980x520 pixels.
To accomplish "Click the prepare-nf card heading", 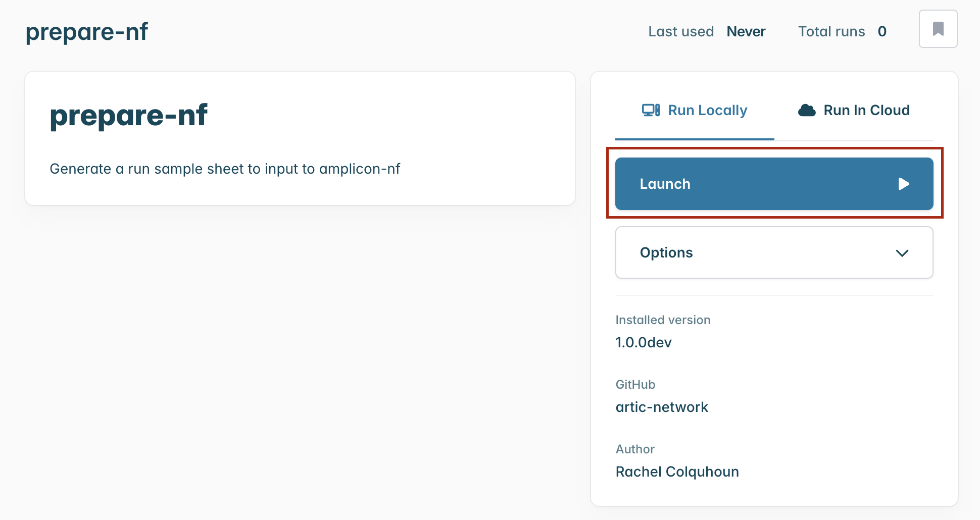I will pyautogui.click(x=128, y=116).
